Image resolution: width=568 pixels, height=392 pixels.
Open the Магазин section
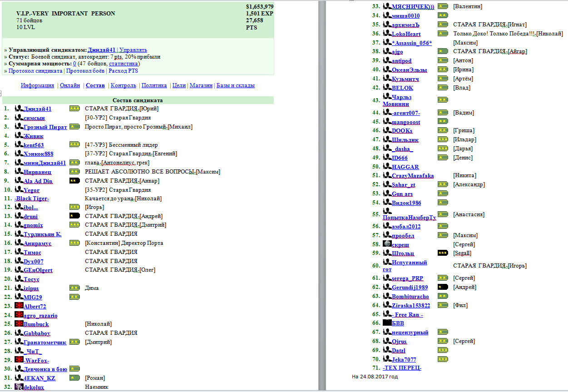coord(202,85)
